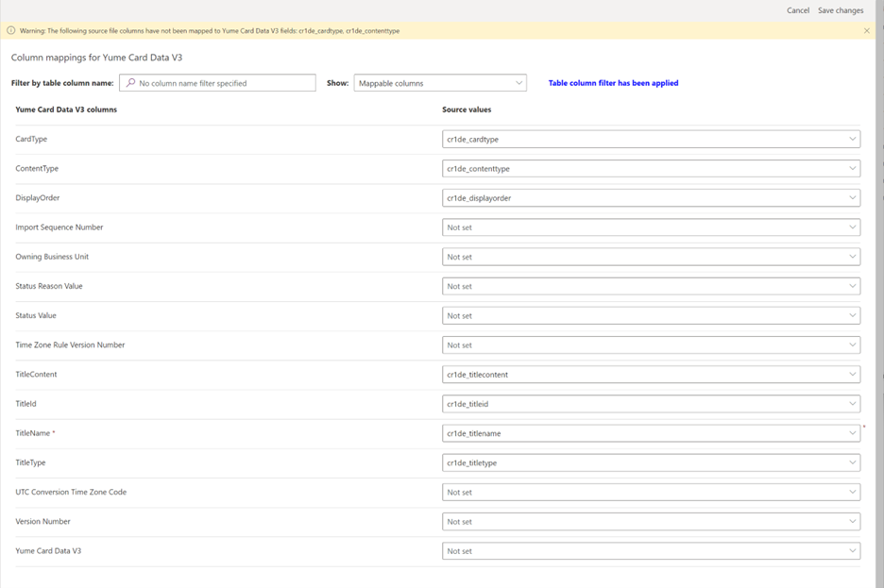Dismiss the warning banner with X

point(866,31)
